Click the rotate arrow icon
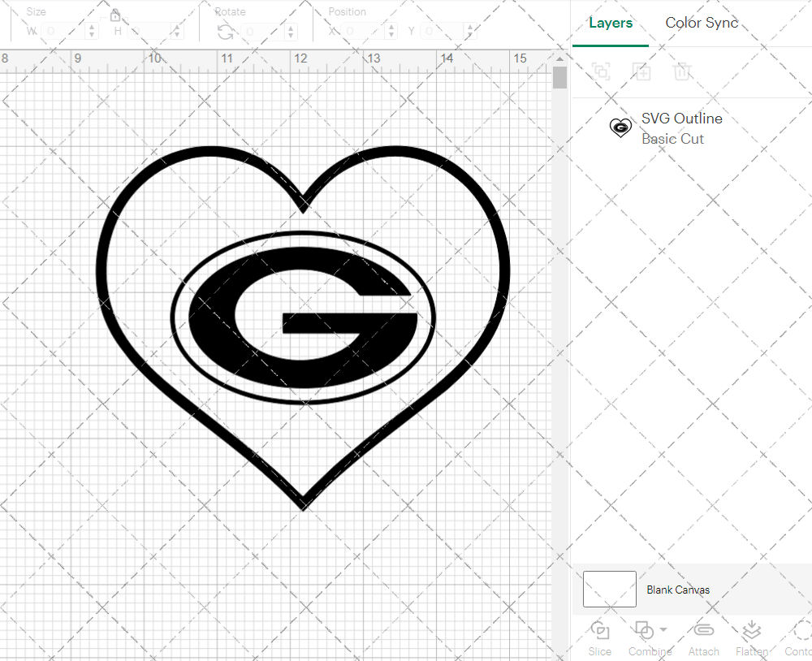This screenshot has width=812, height=661. click(225, 32)
